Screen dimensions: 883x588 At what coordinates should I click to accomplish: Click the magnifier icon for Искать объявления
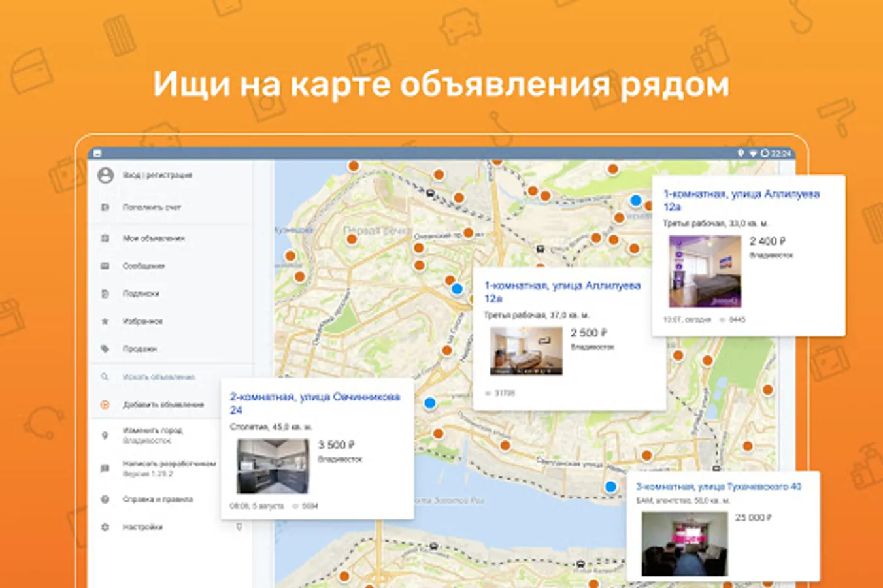coord(105,377)
